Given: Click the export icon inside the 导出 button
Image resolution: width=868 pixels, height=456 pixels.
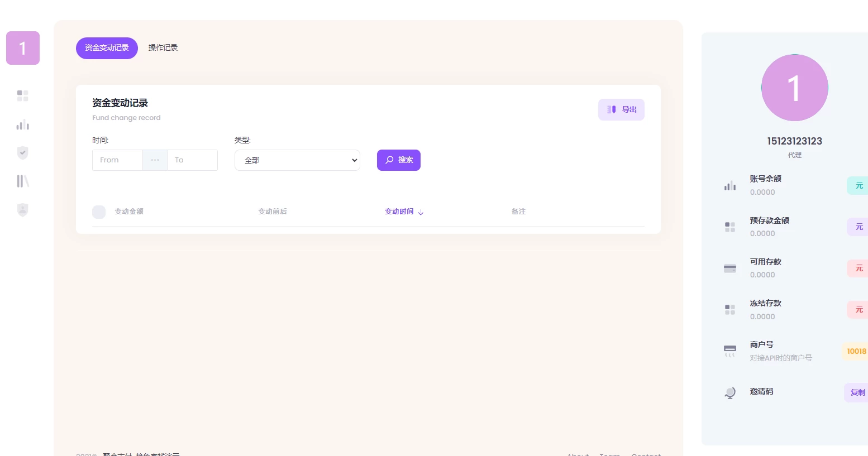Looking at the screenshot, I should tap(611, 109).
